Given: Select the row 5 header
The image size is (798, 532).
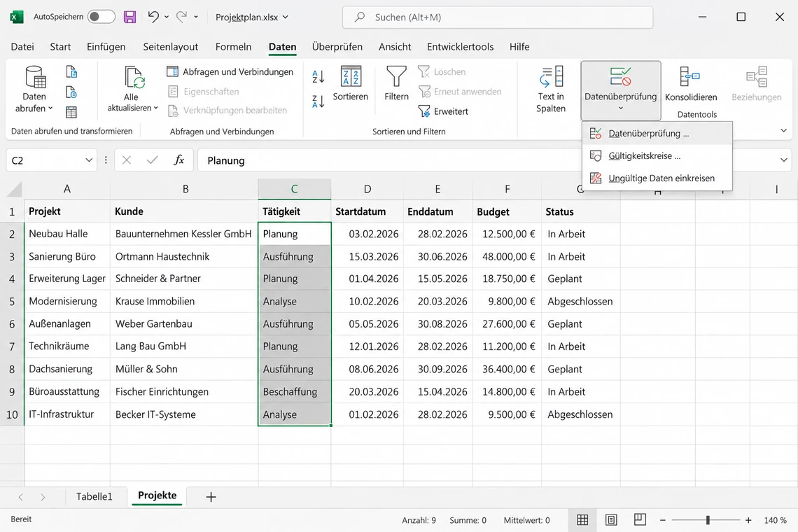Looking at the screenshot, I should [x=12, y=302].
